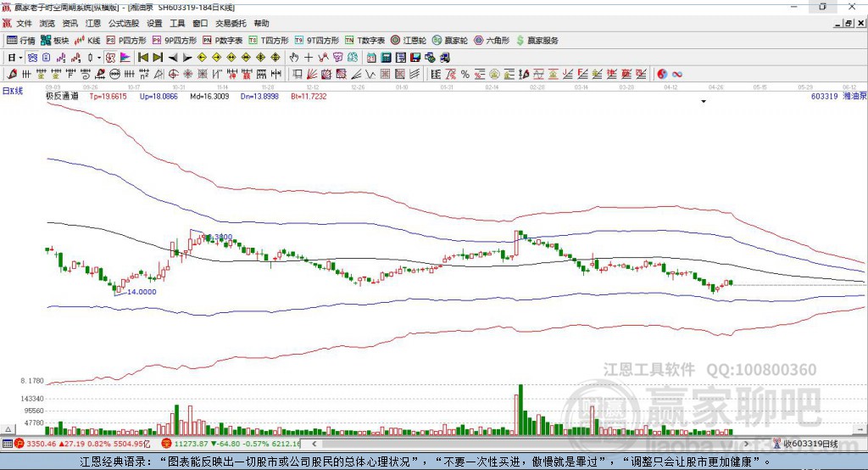Image resolution: width=868 pixels, height=470 pixels.
Task: Open the calculator icon
Action: pos(386,58)
